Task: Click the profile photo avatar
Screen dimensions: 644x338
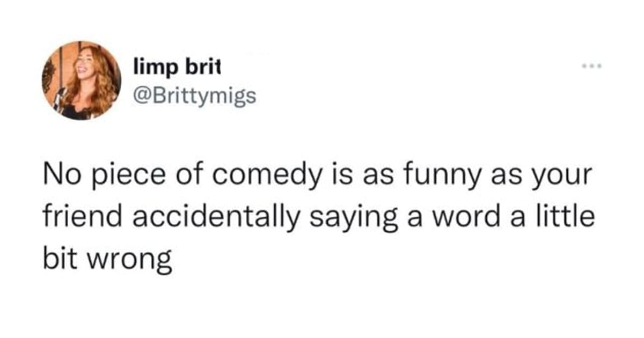Action: coord(82,80)
